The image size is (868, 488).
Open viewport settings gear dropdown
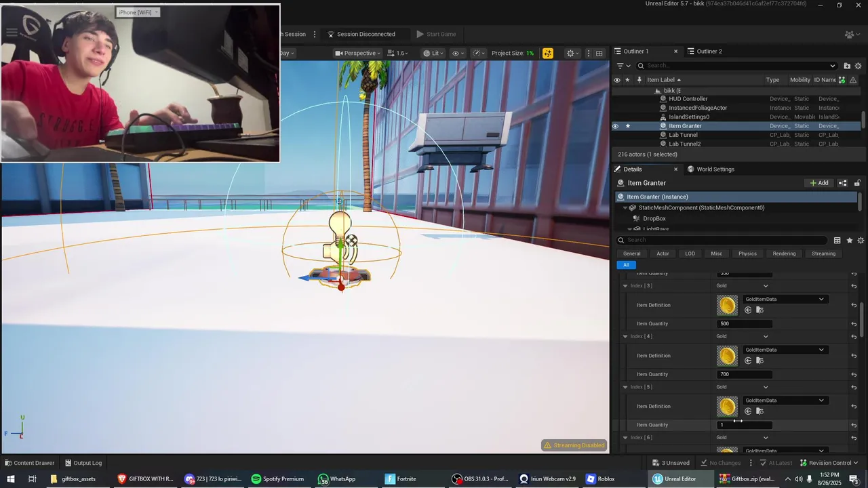572,53
